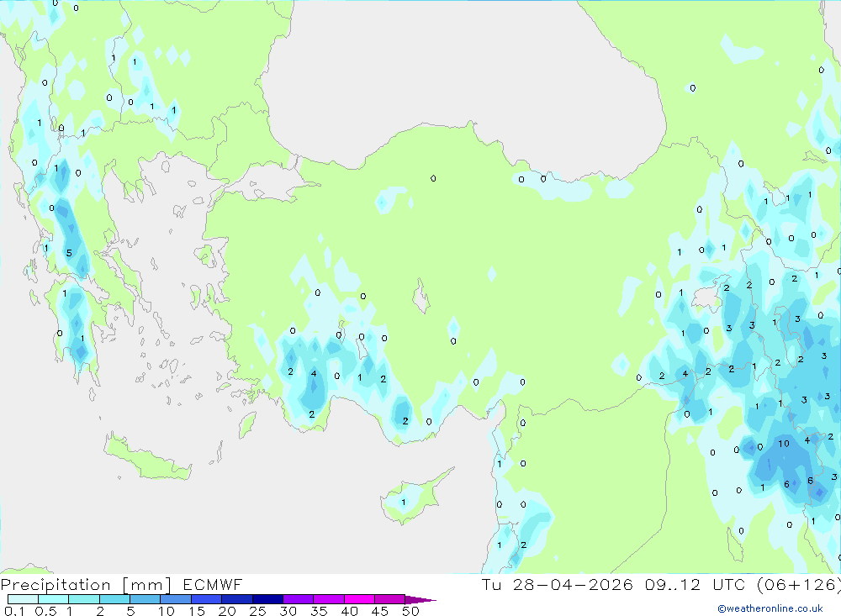Screen dimensions: 841x616
Task: Select the 0.5–1 mm legend color box
Action: (x=54, y=599)
